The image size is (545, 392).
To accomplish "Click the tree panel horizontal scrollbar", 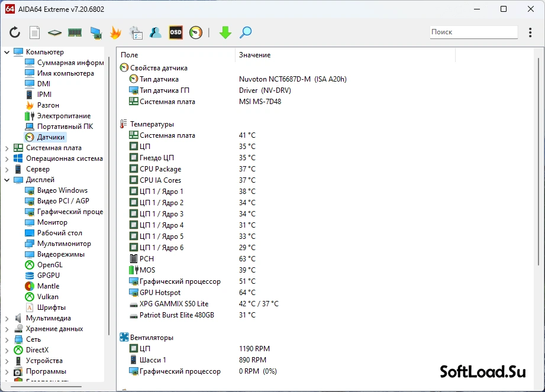I will (x=46, y=386).
